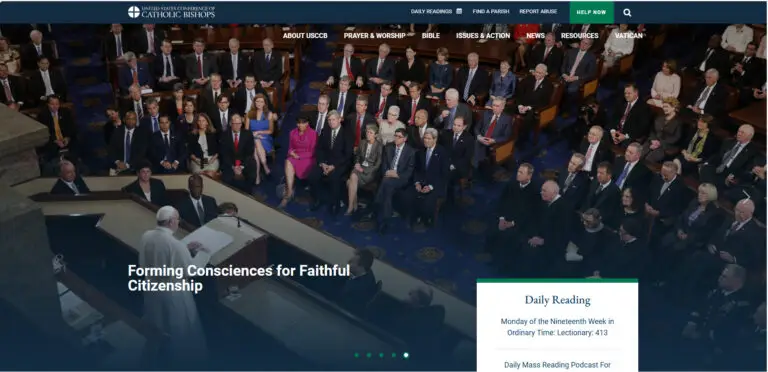Open Forming Consciences for Faithful Citizenship headline
The height and width of the screenshot is (372, 768).
[x=239, y=278]
